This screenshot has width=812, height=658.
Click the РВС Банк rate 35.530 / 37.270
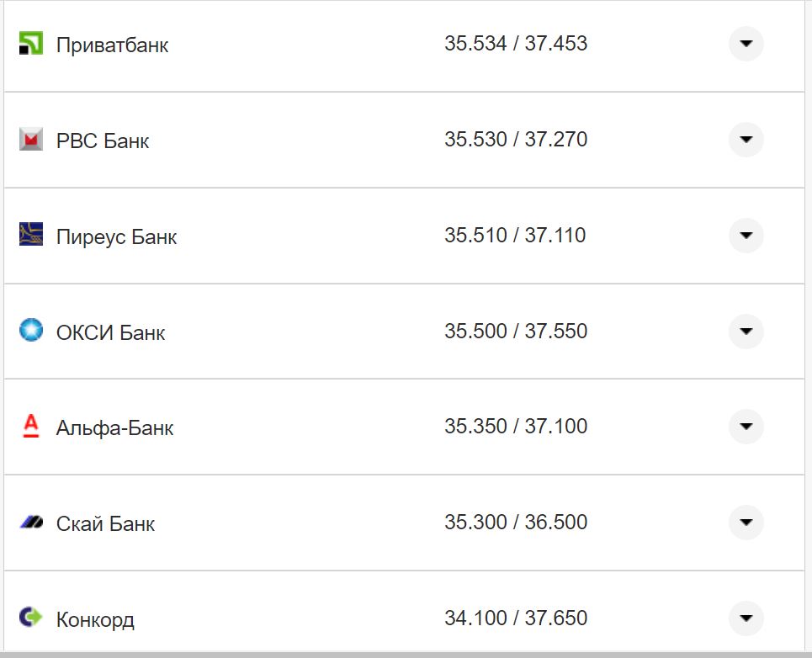coord(516,140)
